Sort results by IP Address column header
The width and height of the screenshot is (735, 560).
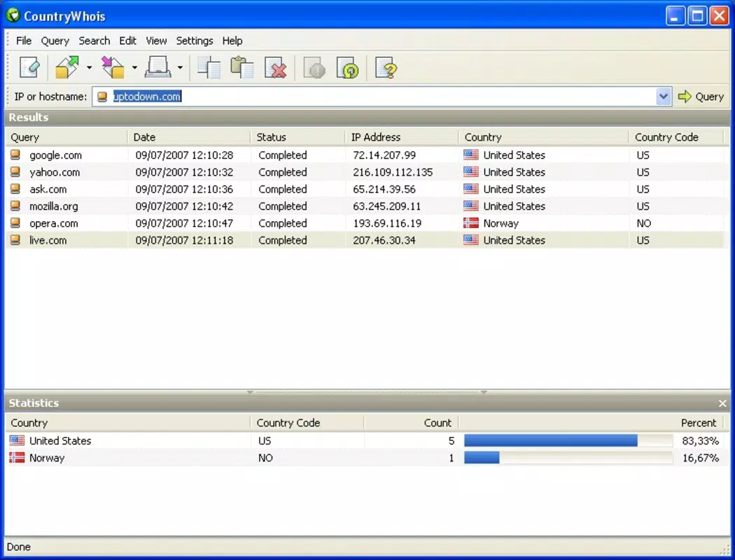point(402,137)
